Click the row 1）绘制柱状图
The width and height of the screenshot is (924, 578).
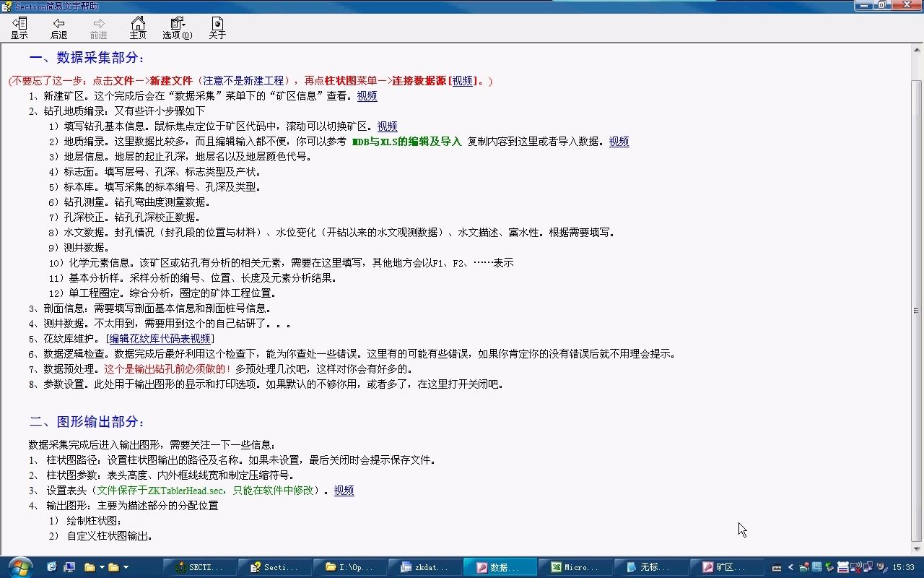(85, 521)
